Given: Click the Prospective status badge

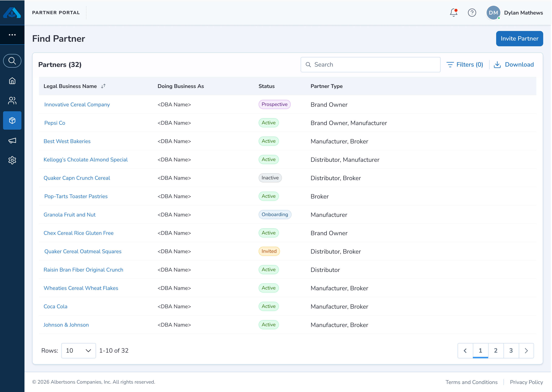Looking at the screenshot, I should tap(274, 104).
